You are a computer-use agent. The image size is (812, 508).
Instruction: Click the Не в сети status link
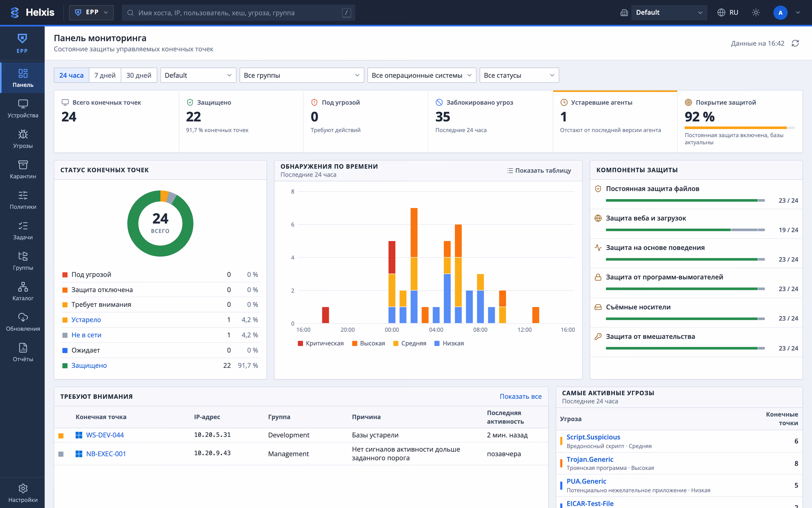click(87, 335)
